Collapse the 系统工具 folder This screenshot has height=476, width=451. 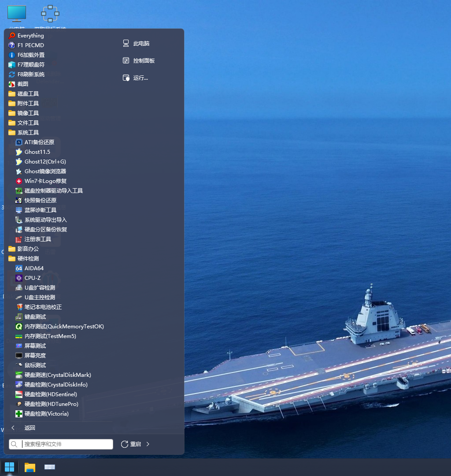click(x=28, y=133)
